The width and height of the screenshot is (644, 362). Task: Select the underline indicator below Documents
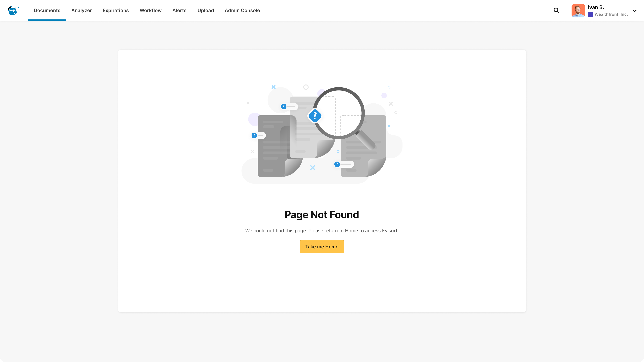(x=47, y=20)
